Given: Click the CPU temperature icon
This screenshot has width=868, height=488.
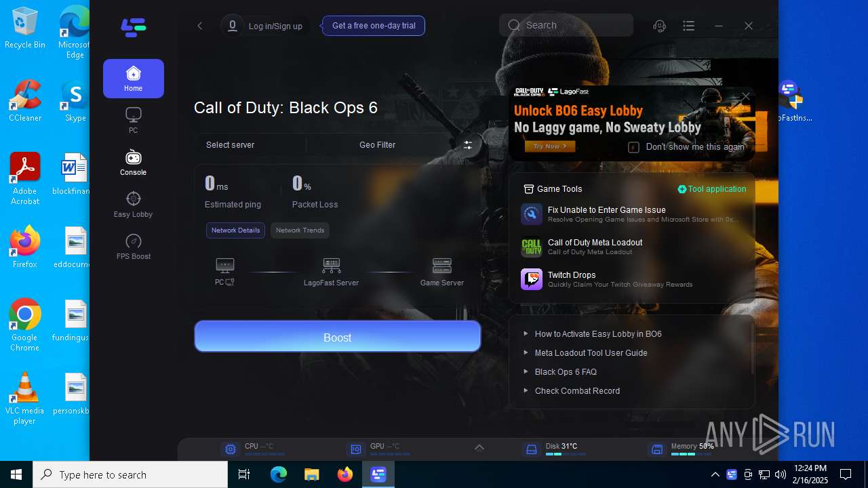Looking at the screenshot, I should click(231, 449).
